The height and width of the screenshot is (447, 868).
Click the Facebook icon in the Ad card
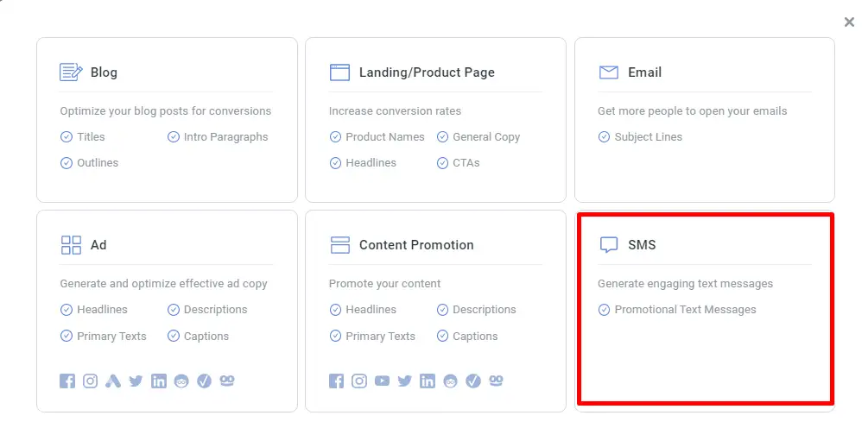pos(67,381)
